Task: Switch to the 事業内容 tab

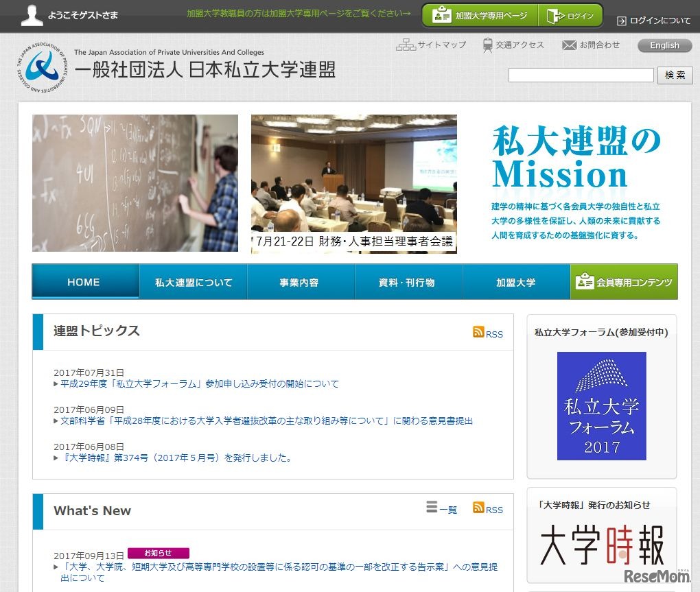Action: pyautogui.click(x=301, y=281)
